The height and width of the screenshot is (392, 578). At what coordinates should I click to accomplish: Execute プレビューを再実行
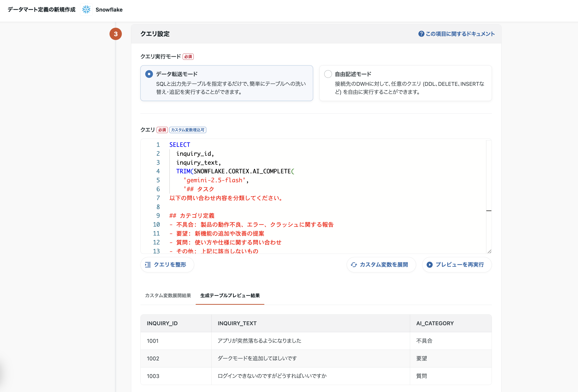(x=457, y=265)
